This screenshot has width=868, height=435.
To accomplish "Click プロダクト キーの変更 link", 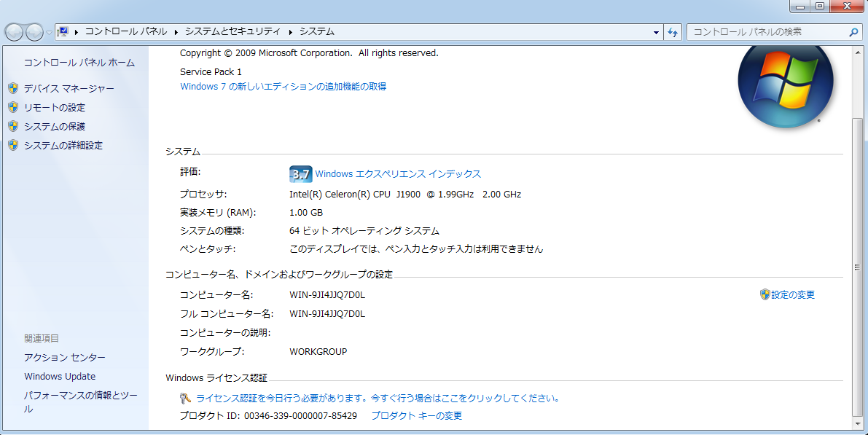I will pyautogui.click(x=416, y=415).
